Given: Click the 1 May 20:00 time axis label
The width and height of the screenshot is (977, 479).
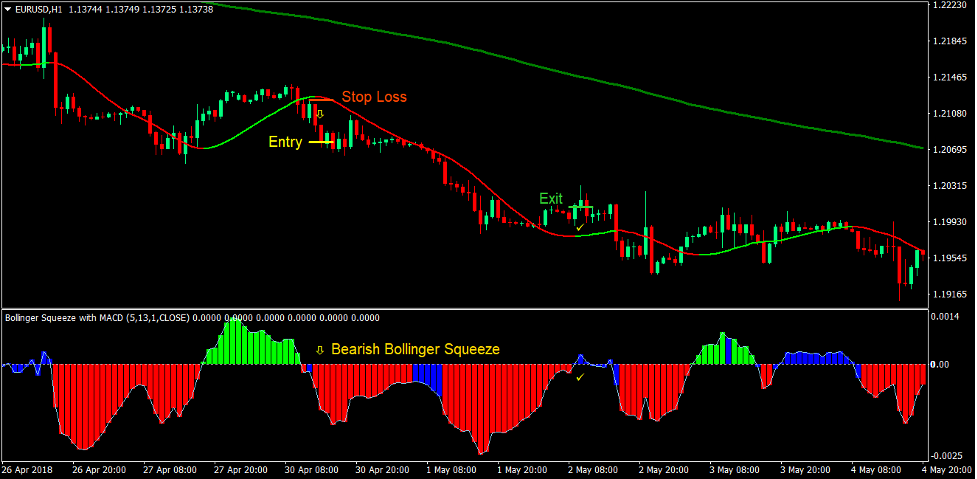Looking at the screenshot, I should coord(523,470).
